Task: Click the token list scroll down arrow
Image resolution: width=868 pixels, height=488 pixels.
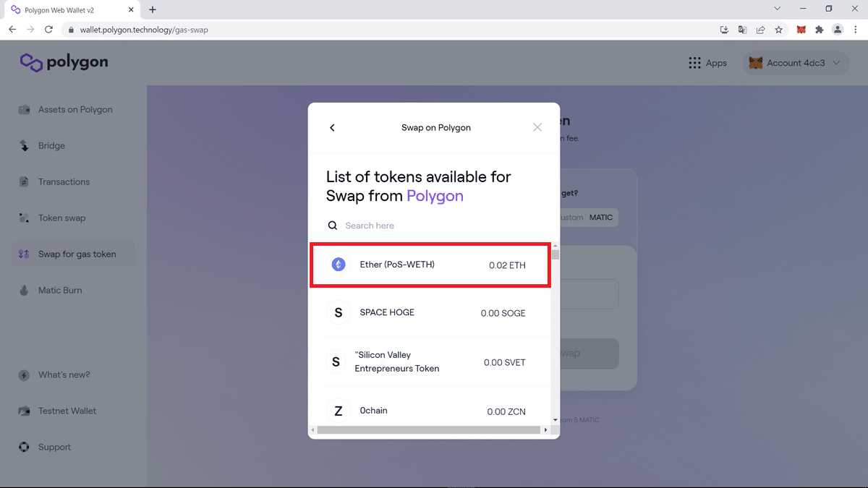Action: 556,419
